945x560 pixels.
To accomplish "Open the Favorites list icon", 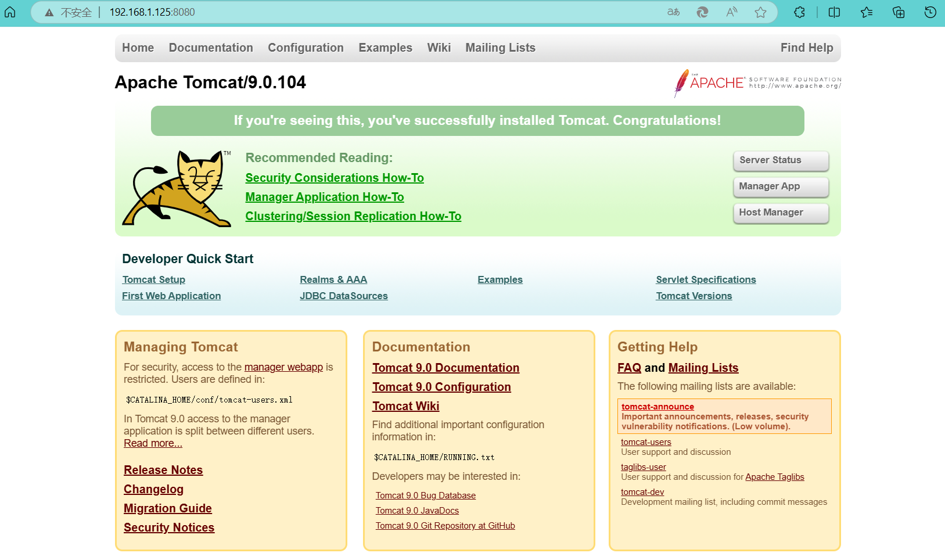I will click(867, 12).
